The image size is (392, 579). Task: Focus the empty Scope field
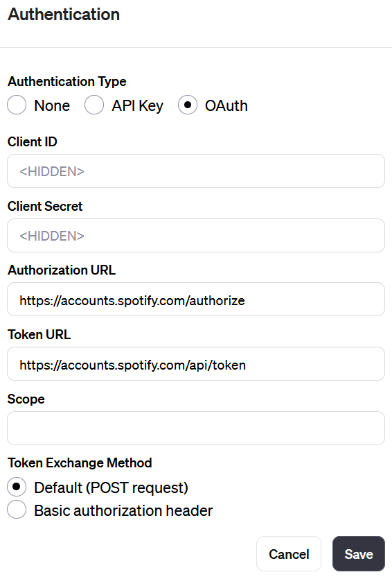tap(196, 429)
